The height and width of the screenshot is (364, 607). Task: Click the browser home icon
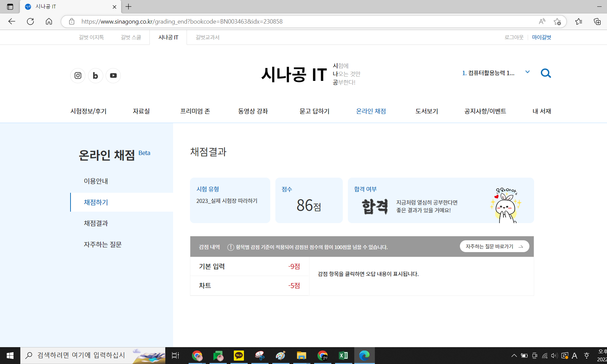pos(49,21)
